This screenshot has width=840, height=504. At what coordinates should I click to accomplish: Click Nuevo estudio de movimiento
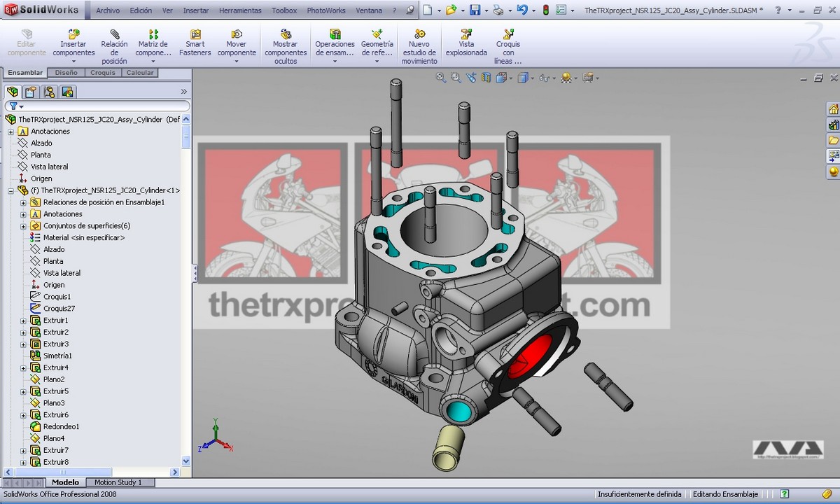pyautogui.click(x=419, y=47)
